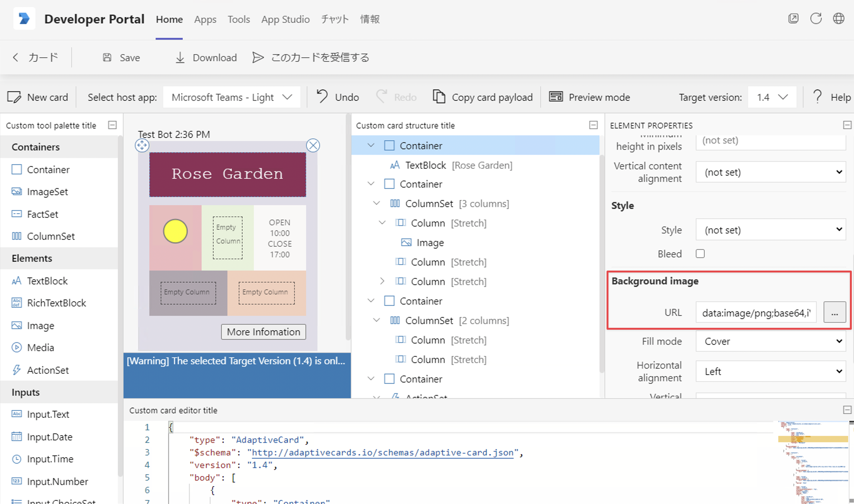Viewport: 854px width, 504px height.
Task: Open the 情報 tab
Action: [370, 20]
